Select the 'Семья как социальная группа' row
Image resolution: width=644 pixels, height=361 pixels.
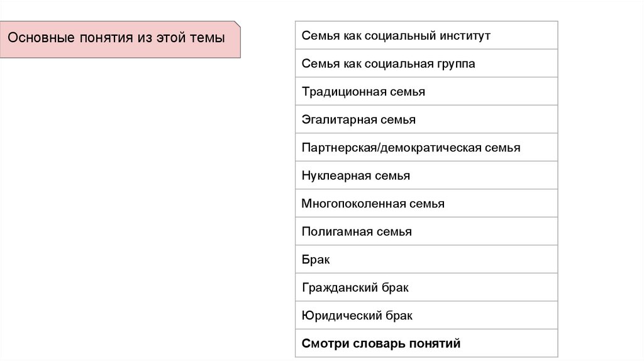click(426, 64)
